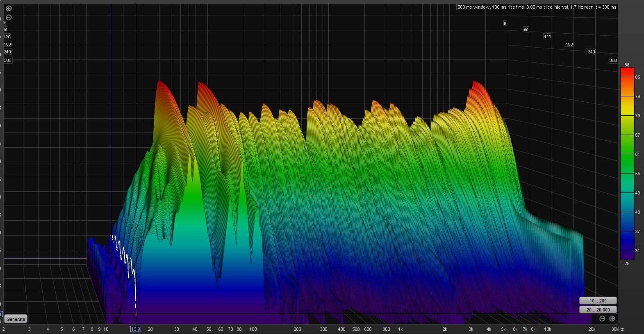Click the 73 value on the color legend

coord(637,116)
